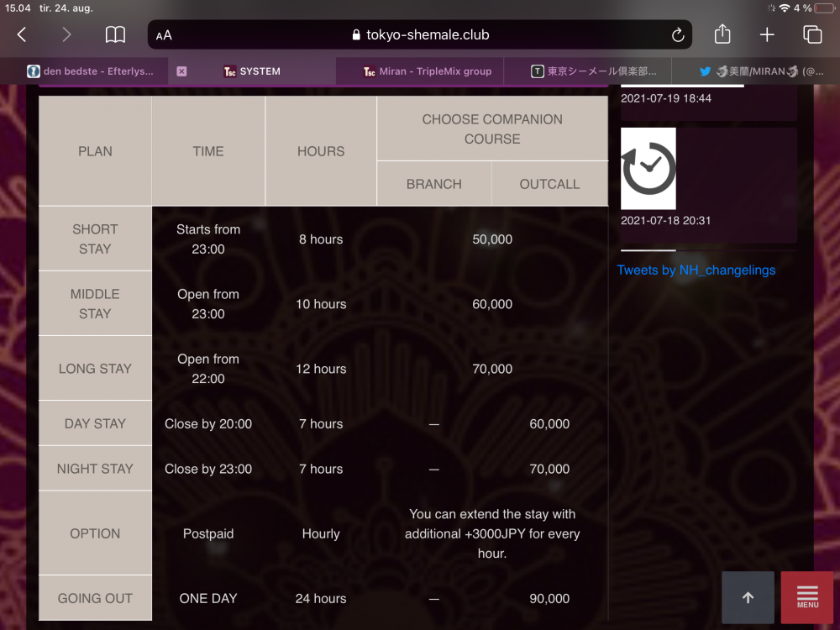Open the Share sheet icon
The width and height of the screenshot is (840, 630).
click(722, 34)
